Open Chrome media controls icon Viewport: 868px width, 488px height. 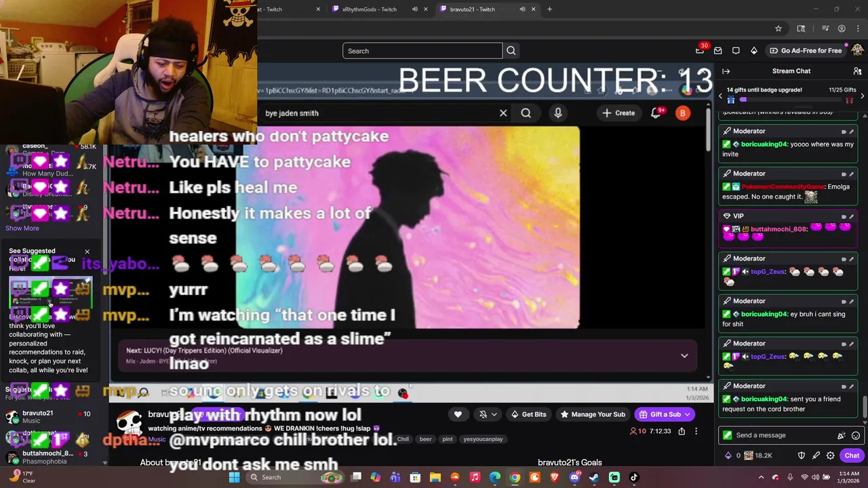[x=825, y=28]
